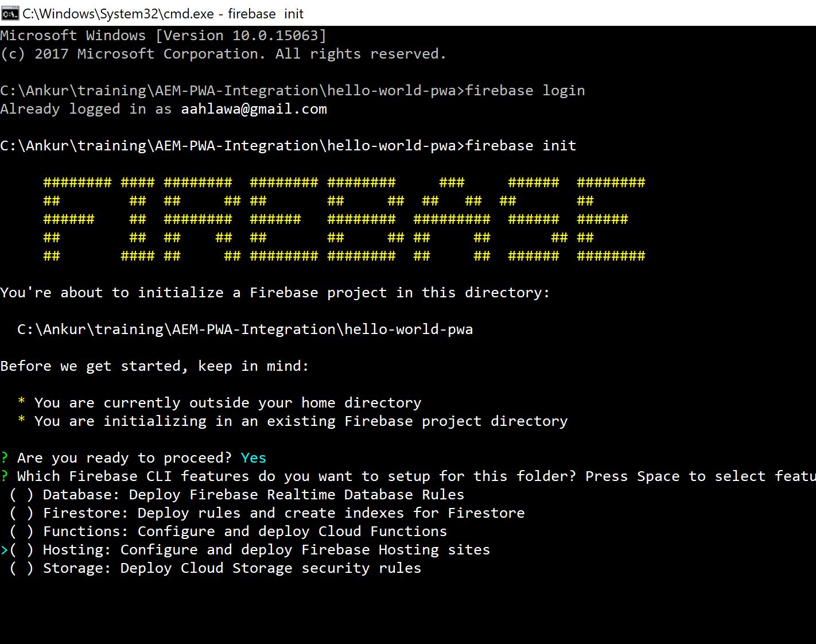This screenshot has height=644, width=816.
Task: Select the 'Firestore: Deploy rules and create indexes' line
Action: coord(284,513)
